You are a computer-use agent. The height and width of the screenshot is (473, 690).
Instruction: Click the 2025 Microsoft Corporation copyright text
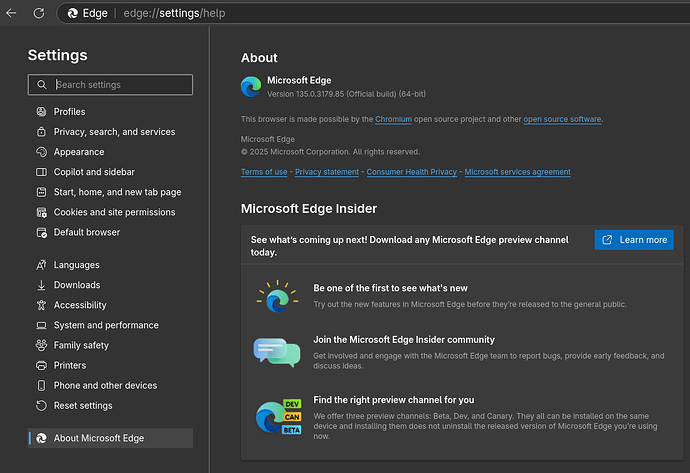[330, 152]
